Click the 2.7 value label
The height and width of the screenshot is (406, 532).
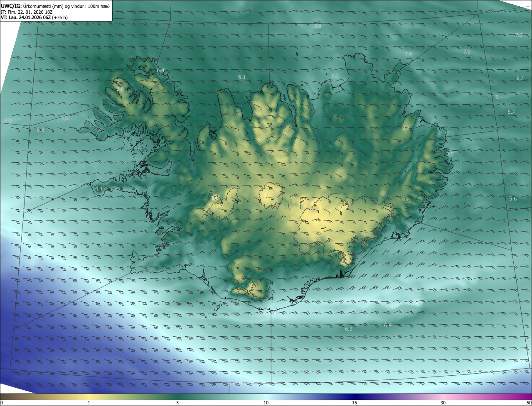(406, 128)
